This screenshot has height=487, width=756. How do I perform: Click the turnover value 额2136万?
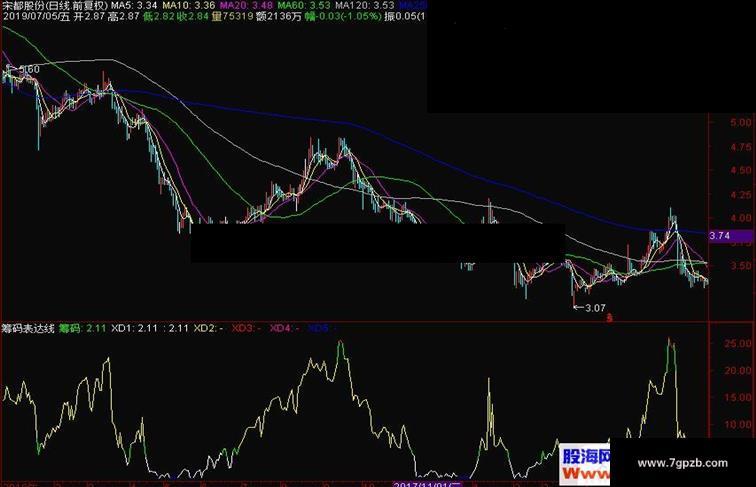279,16
